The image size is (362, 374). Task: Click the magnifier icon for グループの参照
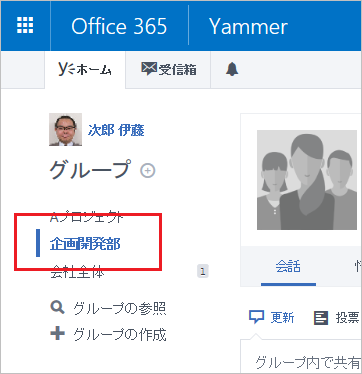coord(57,307)
